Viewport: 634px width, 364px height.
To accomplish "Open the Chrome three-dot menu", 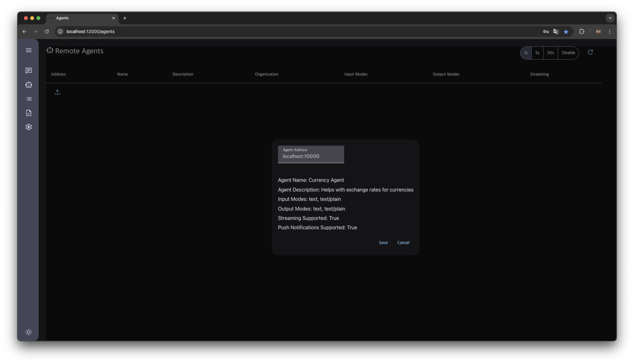I will [610, 32].
